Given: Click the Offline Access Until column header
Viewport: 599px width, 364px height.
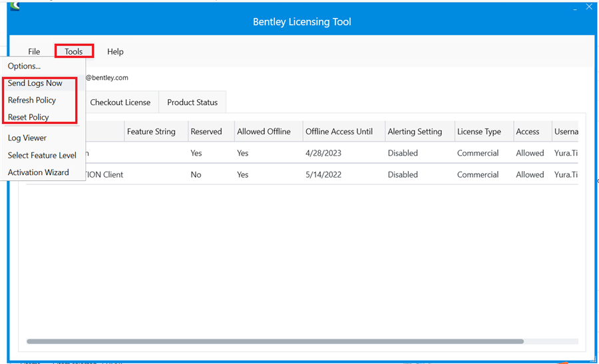Looking at the screenshot, I should [x=339, y=132].
